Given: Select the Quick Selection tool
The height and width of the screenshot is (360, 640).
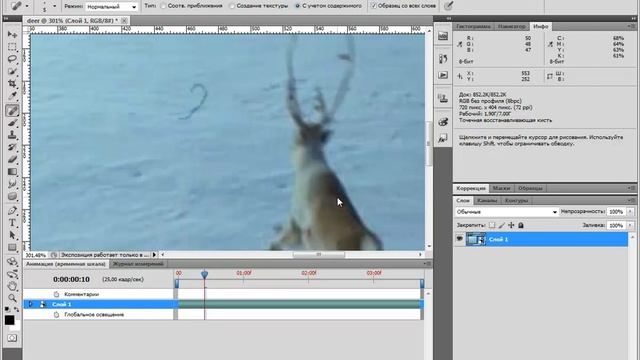Looking at the screenshot, I should 12,71.
